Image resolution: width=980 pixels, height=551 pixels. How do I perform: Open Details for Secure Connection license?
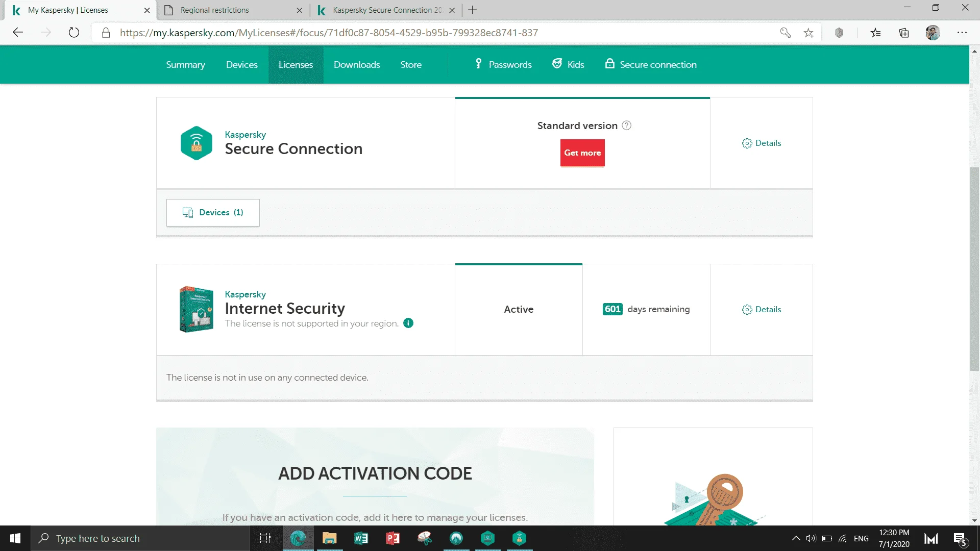762,143
